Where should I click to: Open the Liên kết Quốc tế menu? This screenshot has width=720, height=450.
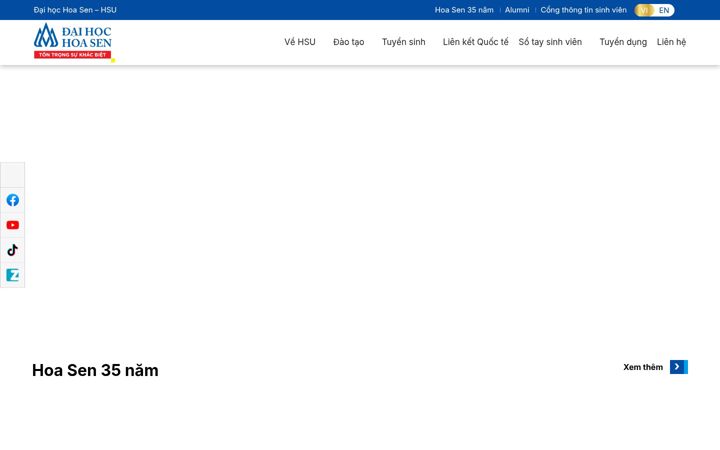(476, 42)
